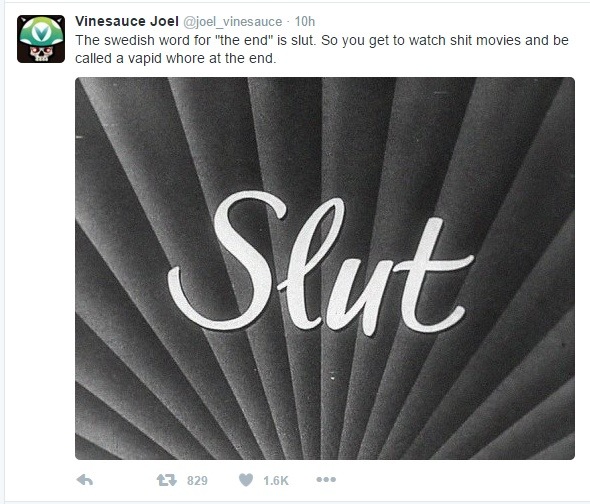
Task: Click the skull in the profile picture
Action: point(41,53)
